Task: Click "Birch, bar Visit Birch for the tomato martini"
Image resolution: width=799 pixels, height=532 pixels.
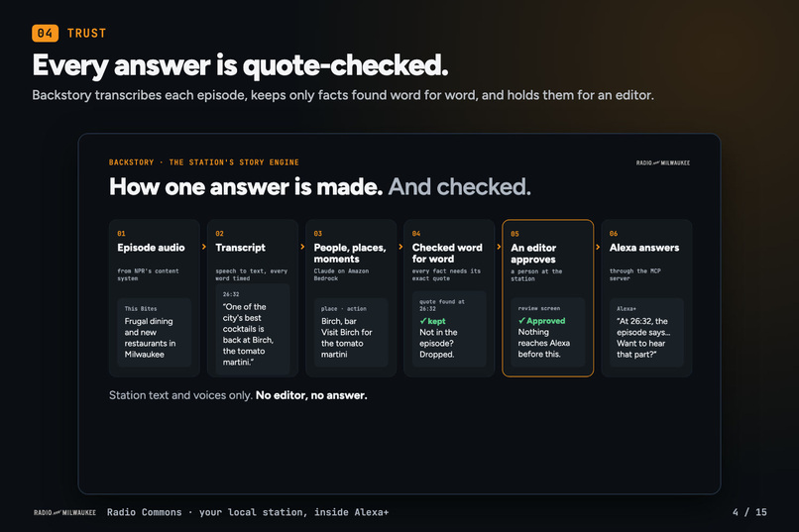Action: [x=347, y=338]
